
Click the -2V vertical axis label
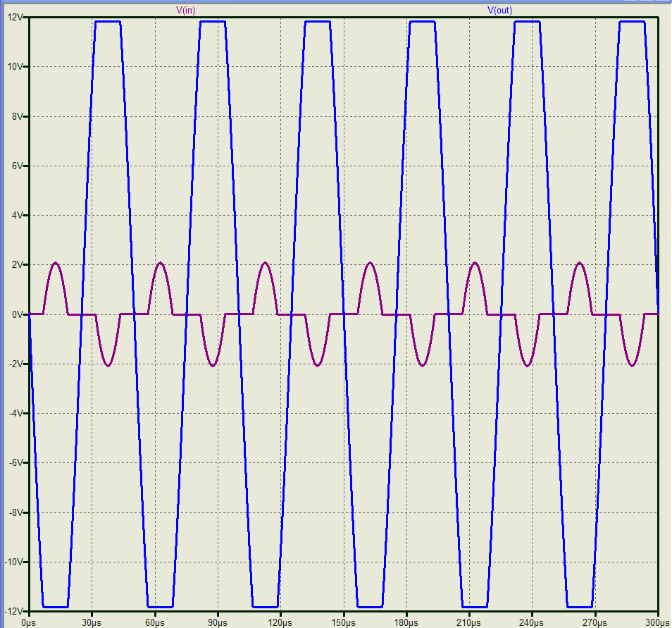16,364
